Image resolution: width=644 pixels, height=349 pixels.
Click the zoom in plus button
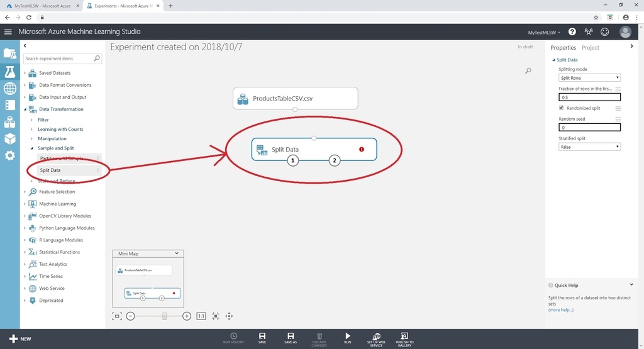pos(186,316)
